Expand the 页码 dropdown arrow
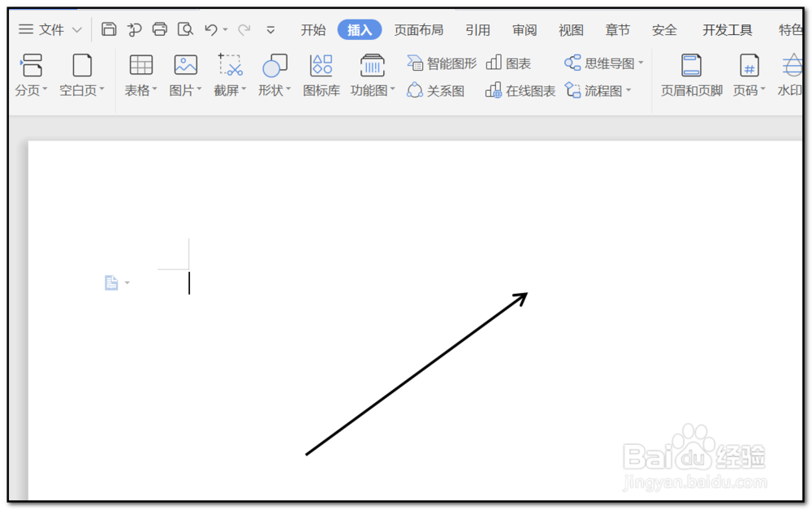Viewport: 812px width, 510px height. coord(762,89)
